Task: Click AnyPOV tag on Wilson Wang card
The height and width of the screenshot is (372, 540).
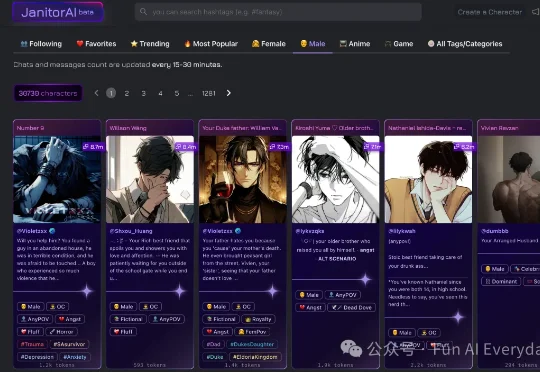Action: click(166, 319)
